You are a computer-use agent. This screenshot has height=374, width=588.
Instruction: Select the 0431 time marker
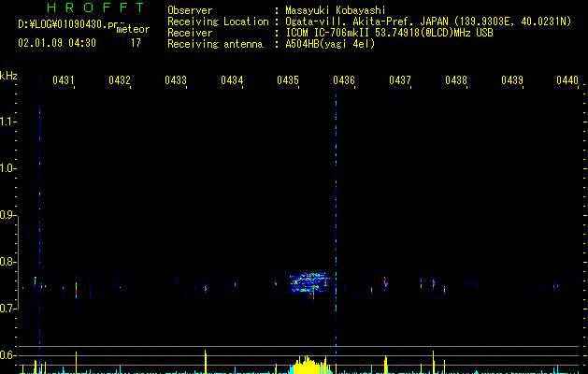63,80
